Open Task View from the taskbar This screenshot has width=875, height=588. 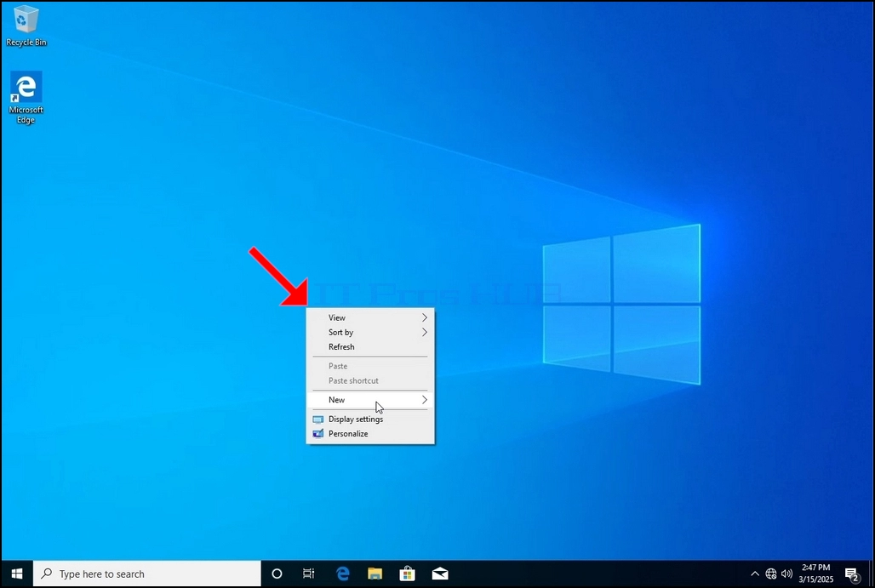309,574
